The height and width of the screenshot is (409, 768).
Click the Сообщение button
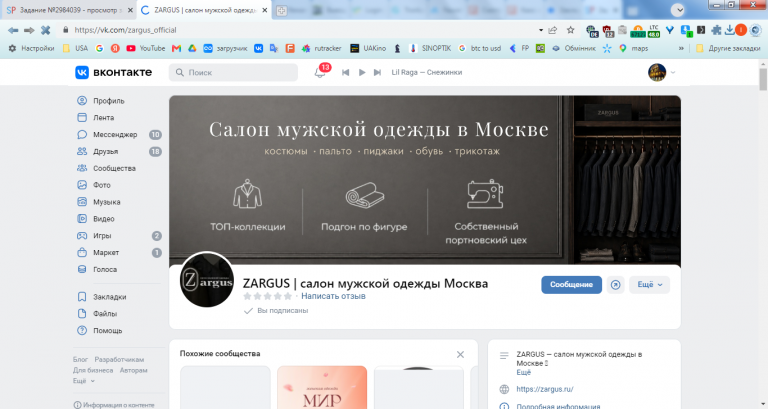(571, 285)
